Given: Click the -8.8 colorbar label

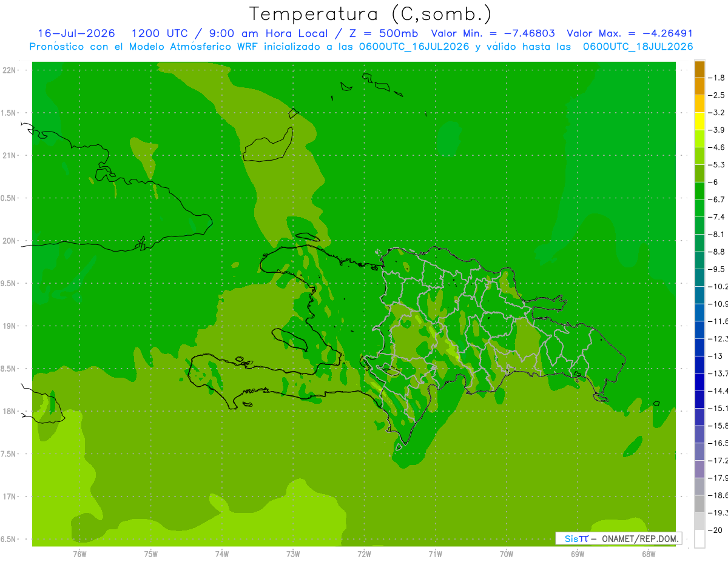Looking at the screenshot, I should 716,252.
